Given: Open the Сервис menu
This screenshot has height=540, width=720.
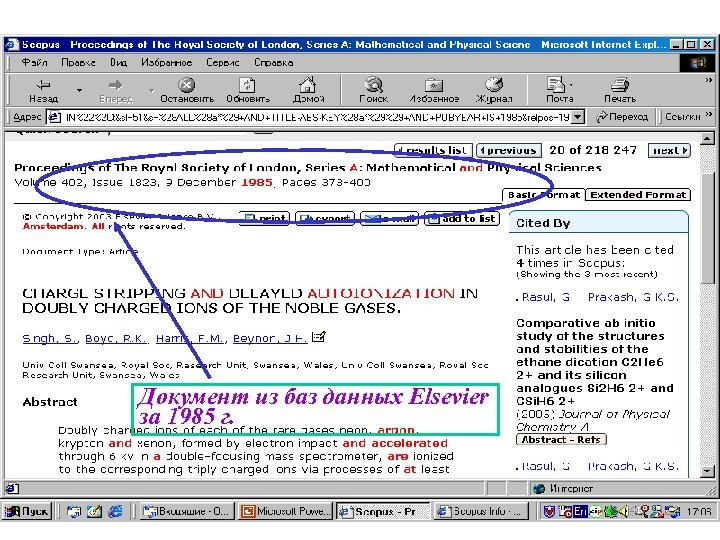Looking at the screenshot, I should (x=223, y=62).
